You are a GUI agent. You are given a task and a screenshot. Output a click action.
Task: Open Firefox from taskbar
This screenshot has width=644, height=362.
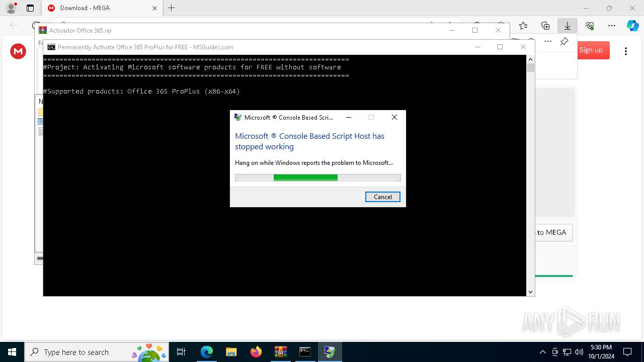pyautogui.click(x=256, y=352)
